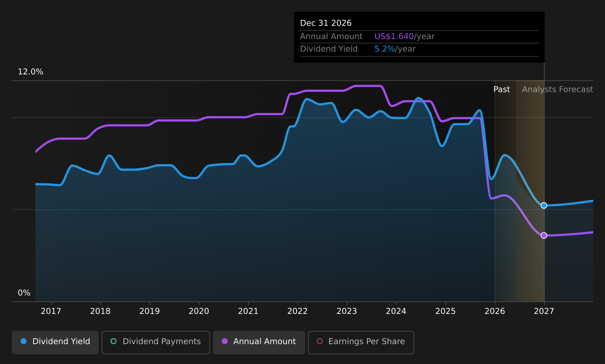Click the 2026 x-axis label
Screen dimensions: 605x364
[x=495, y=311]
